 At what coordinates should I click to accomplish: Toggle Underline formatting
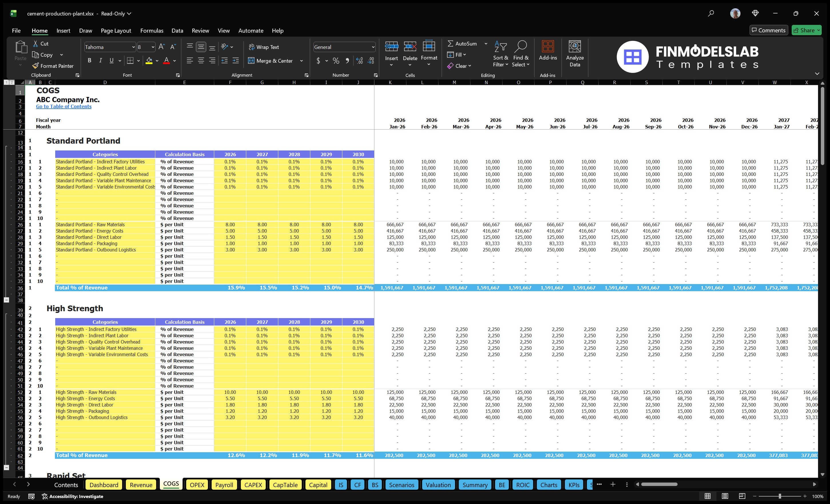coord(112,61)
